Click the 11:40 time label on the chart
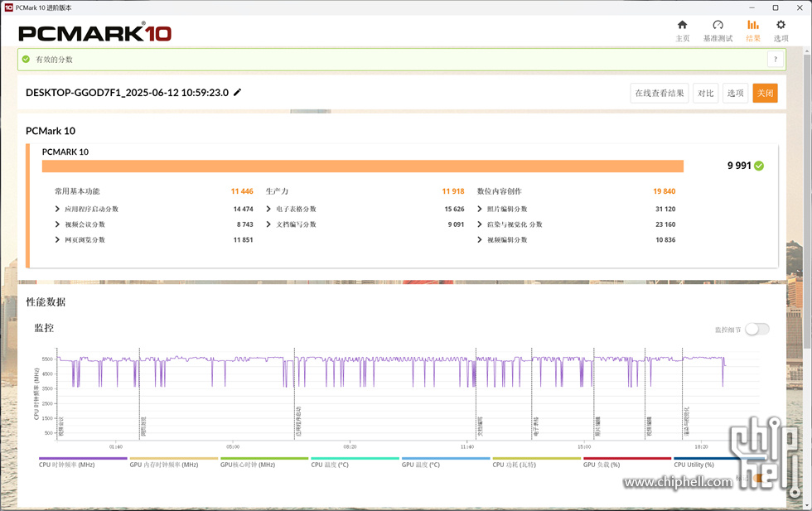The image size is (812, 511). (x=467, y=446)
